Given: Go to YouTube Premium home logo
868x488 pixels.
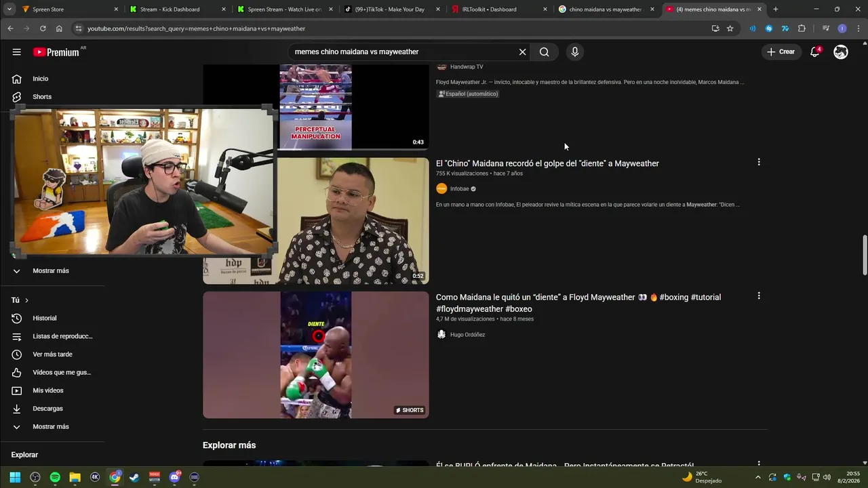Looking at the screenshot, I should point(56,52).
